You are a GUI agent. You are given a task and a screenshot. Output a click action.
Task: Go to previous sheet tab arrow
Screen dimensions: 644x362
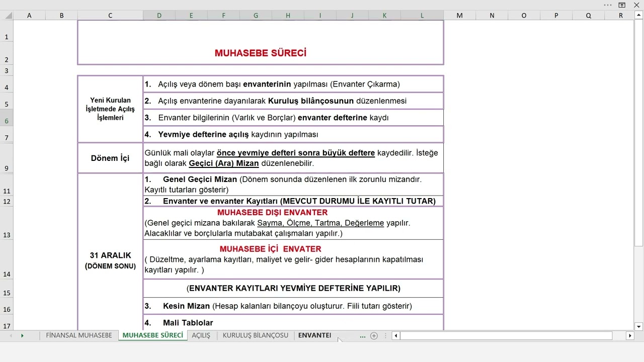tap(10, 336)
